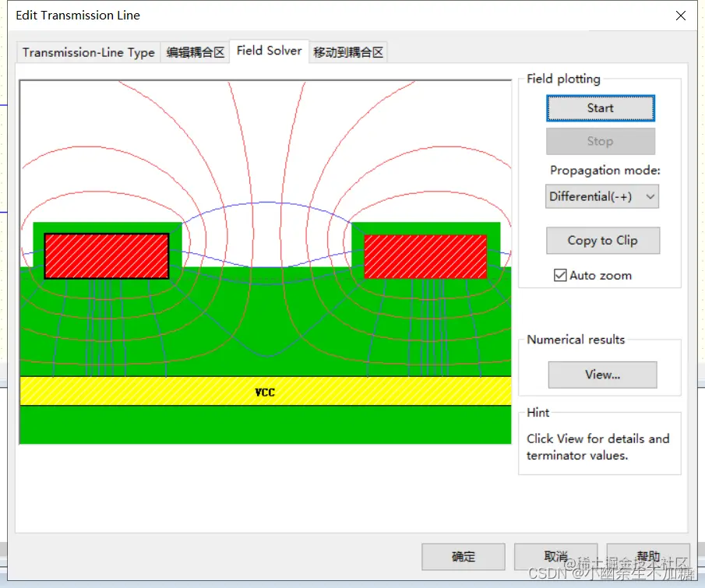The width and height of the screenshot is (705, 588).
Task: Cancel using the 取消 button
Action: (555, 557)
